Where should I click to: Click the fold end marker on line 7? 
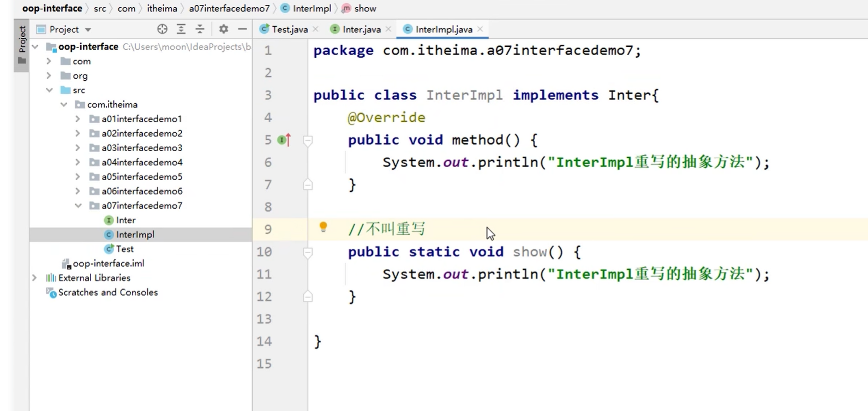[308, 185]
